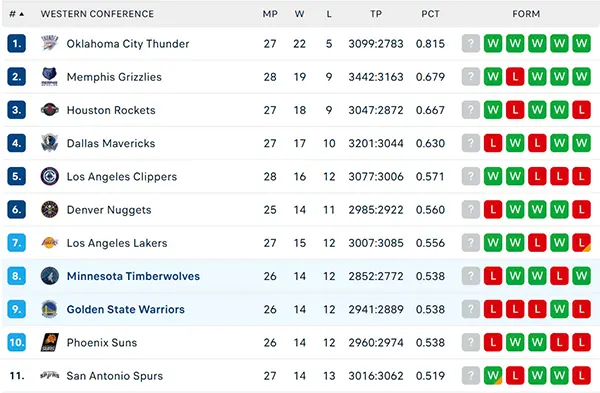Click the Houston Rockets team logo
600x393 pixels.
tap(50, 110)
